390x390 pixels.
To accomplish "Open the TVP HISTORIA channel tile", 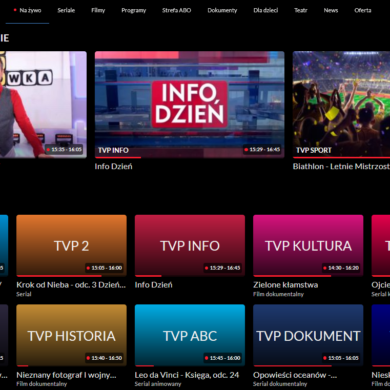I will click(x=71, y=335).
